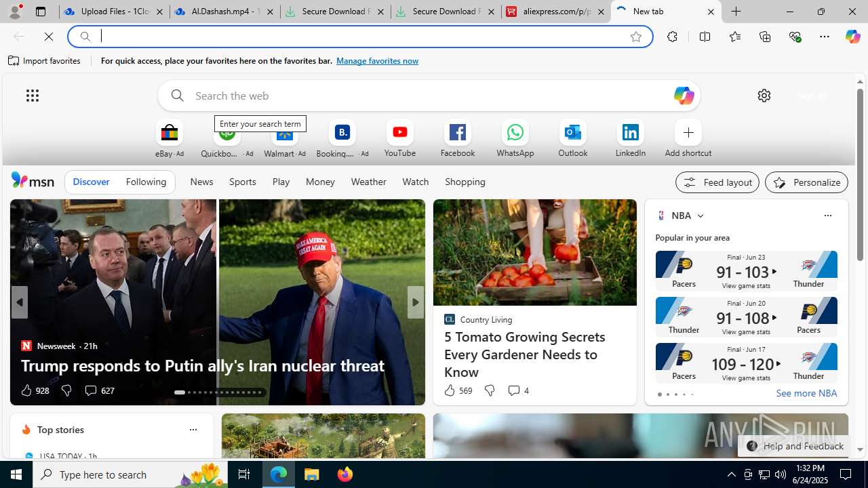
Task: Open Edge Settings and more menu
Action: [x=825, y=37]
